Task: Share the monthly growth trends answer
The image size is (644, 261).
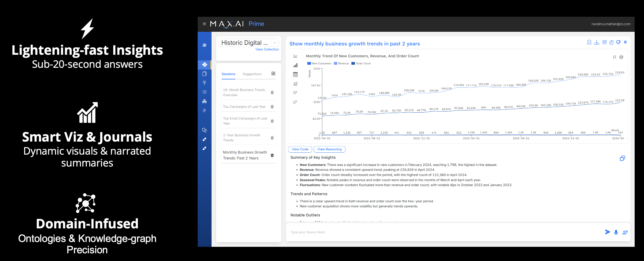Action: point(604,42)
